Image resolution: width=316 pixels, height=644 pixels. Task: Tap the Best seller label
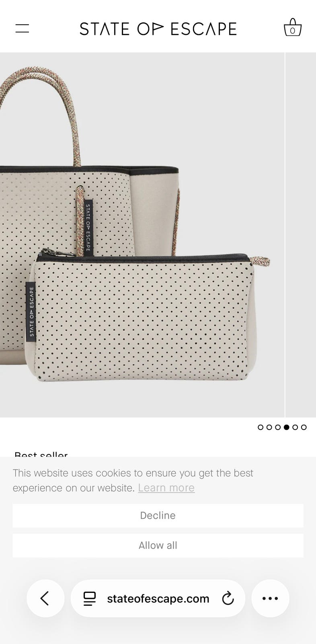coord(41,454)
